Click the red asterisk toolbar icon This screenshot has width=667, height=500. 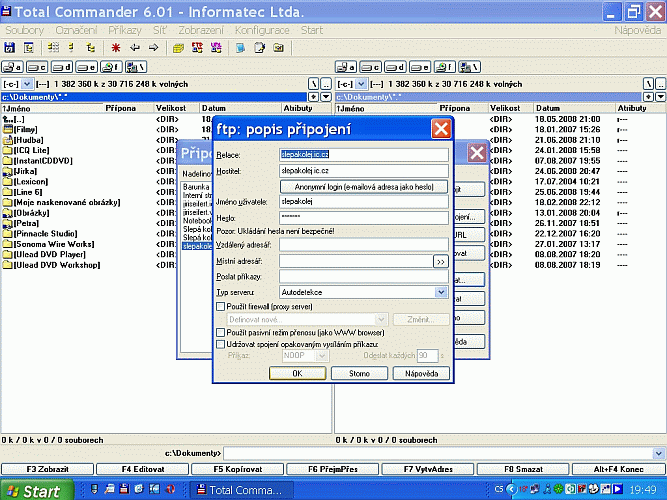pos(118,47)
